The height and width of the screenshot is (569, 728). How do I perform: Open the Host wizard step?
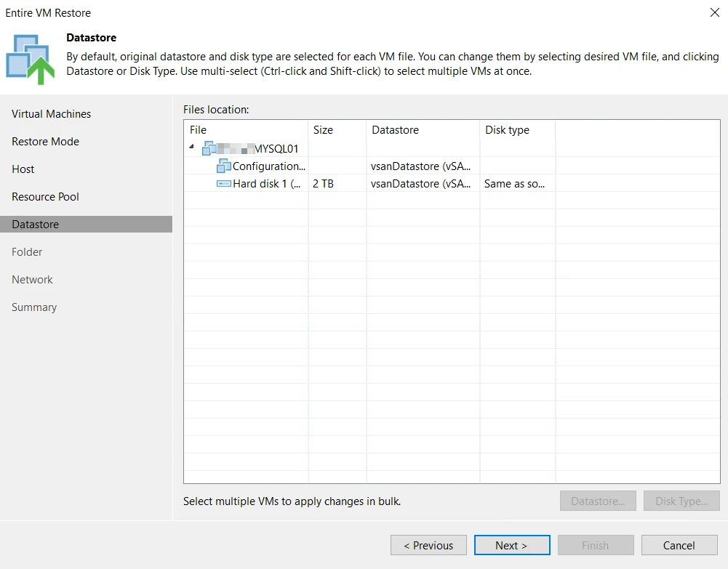(23, 169)
